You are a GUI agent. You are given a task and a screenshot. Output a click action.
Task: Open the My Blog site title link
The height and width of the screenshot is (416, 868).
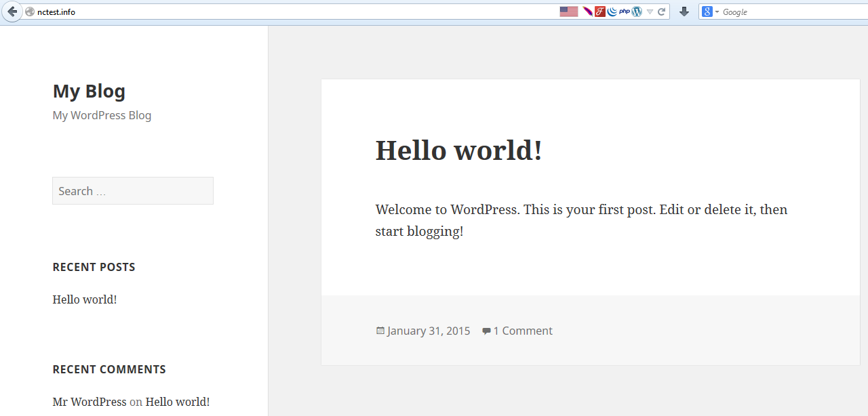click(89, 91)
